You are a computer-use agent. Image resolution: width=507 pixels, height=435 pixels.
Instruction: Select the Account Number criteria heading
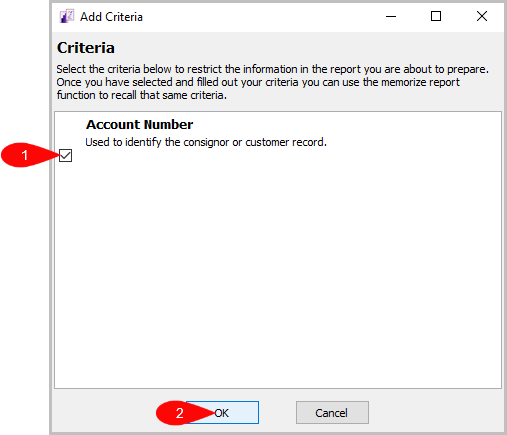pos(139,125)
